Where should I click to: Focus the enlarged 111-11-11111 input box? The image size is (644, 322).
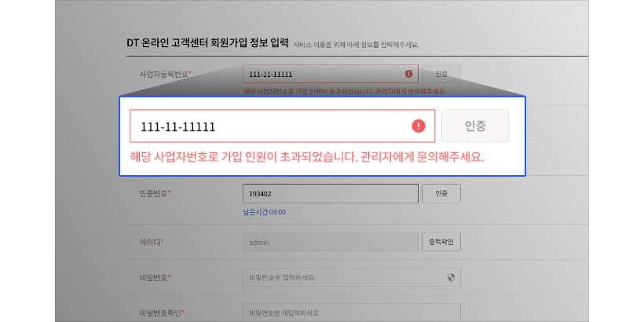pyautogui.click(x=282, y=126)
